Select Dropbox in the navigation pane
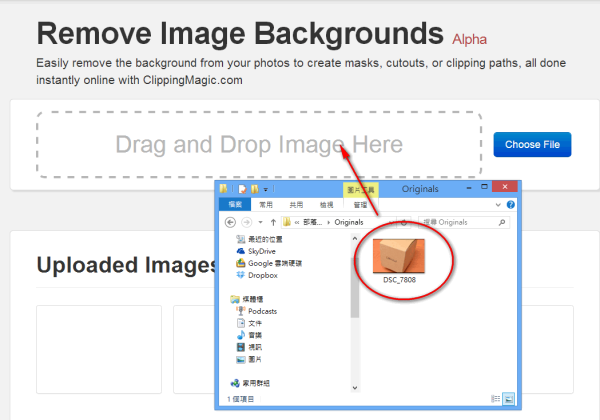Screen dimensions: 600x420 257,275
